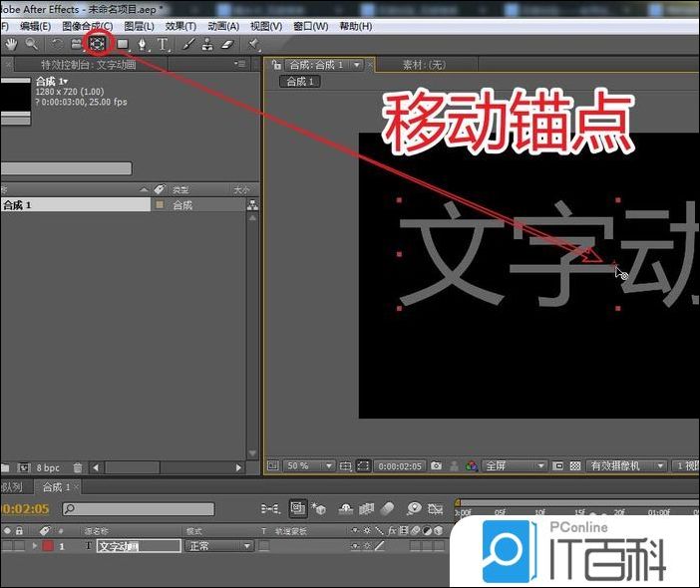The width and height of the screenshot is (700, 588).
Task: Open the 图像合成(C) menu
Action: (x=88, y=26)
